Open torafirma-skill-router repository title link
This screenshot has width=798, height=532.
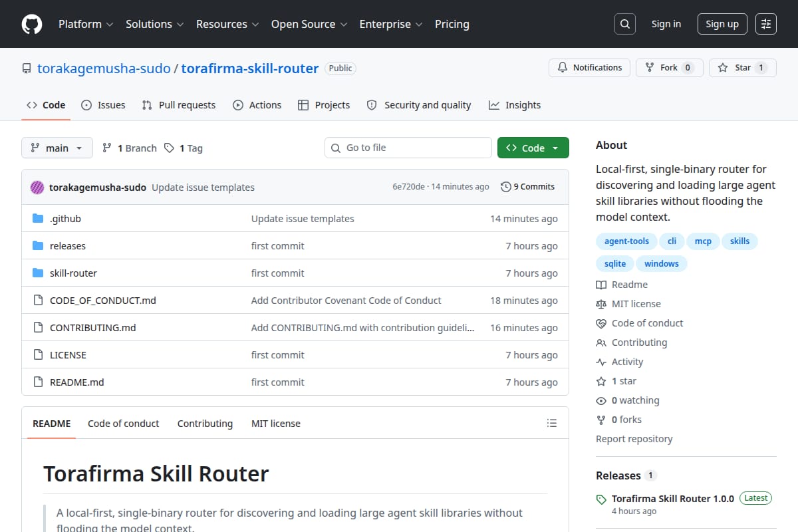click(x=250, y=68)
